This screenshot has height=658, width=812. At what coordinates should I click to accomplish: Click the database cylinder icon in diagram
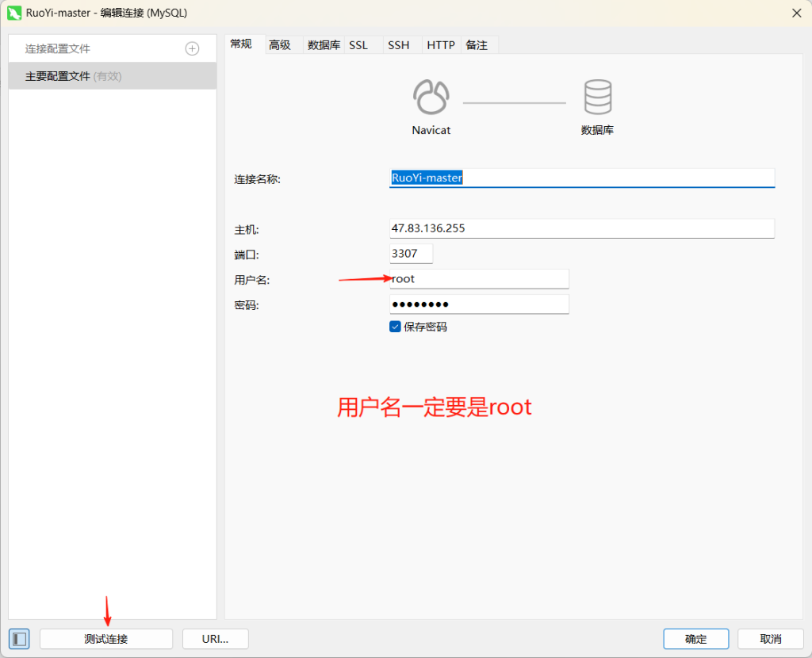pyautogui.click(x=598, y=97)
